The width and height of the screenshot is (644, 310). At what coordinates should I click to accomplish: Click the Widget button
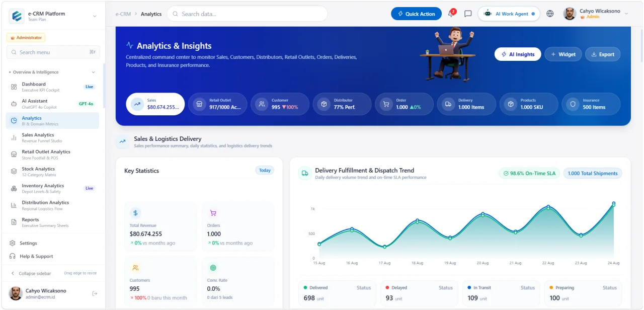click(563, 54)
